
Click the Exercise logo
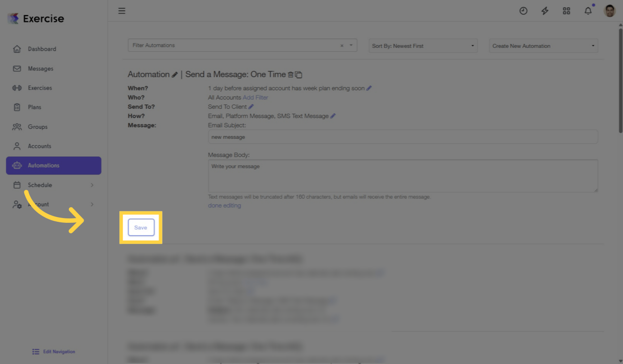(36, 18)
